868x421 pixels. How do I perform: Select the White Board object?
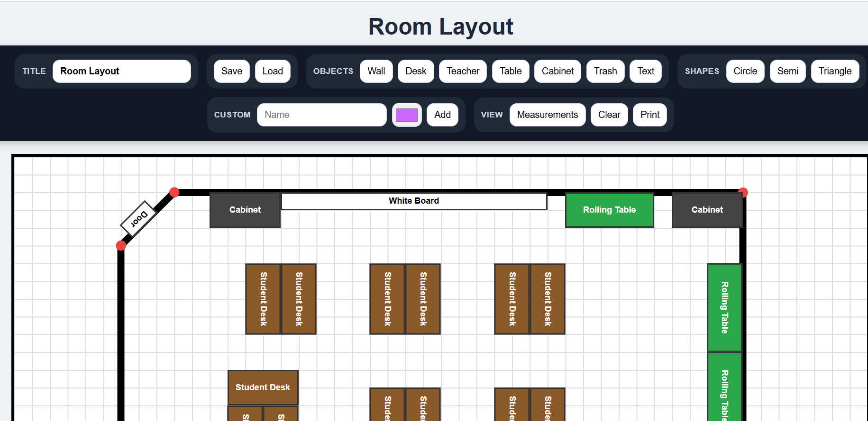[x=414, y=201]
